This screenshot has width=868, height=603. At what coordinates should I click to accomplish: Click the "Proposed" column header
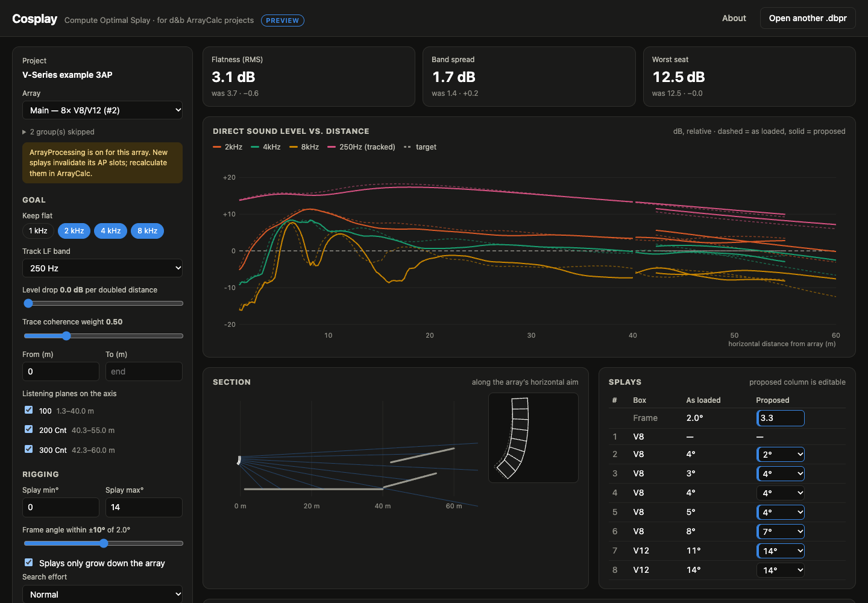[x=773, y=400]
